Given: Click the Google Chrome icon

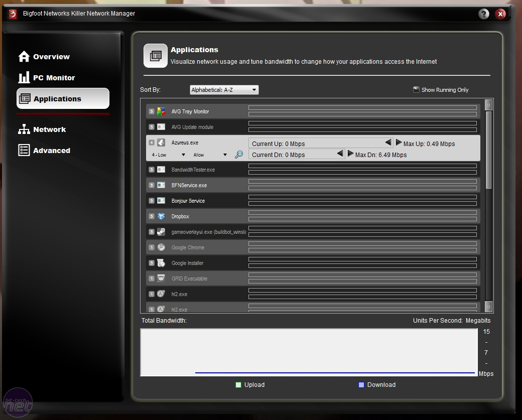Looking at the screenshot, I should pos(161,247).
